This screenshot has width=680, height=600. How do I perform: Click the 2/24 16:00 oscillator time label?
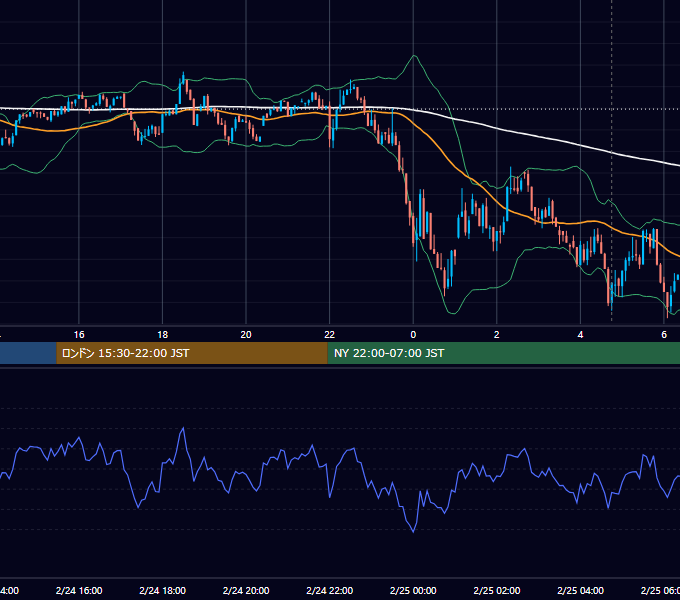[79, 590]
